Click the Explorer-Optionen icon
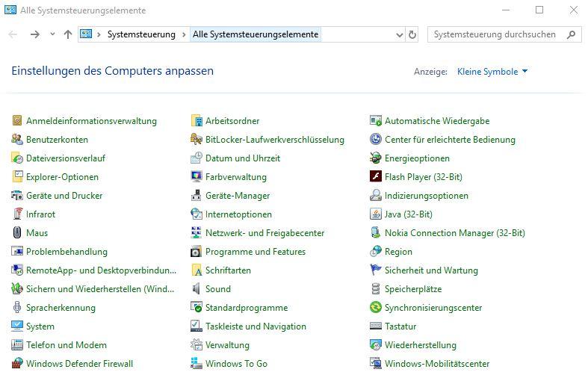588x387 pixels. pyautogui.click(x=17, y=176)
